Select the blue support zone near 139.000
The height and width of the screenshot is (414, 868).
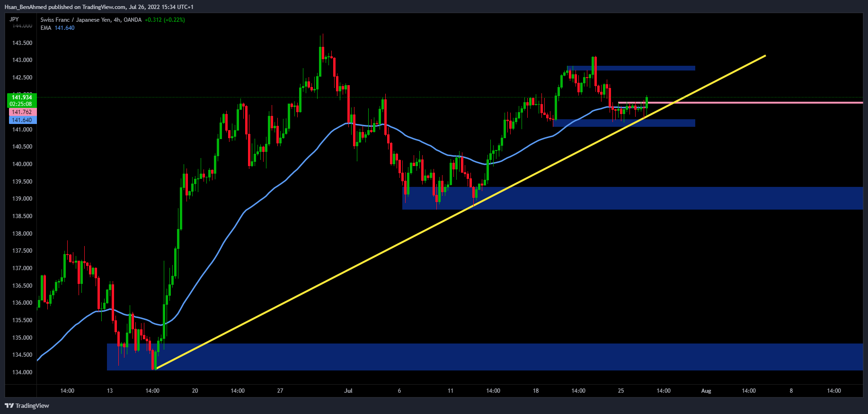(633, 198)
